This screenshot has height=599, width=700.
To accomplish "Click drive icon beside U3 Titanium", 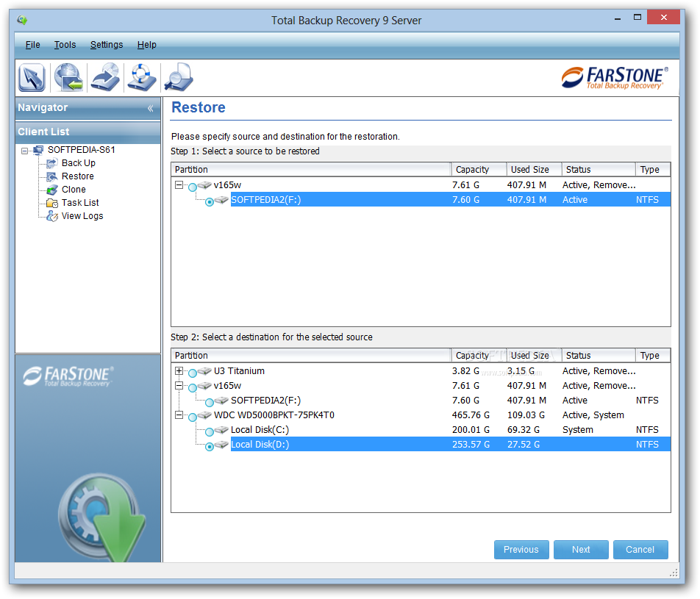I will tap(204, 371).
